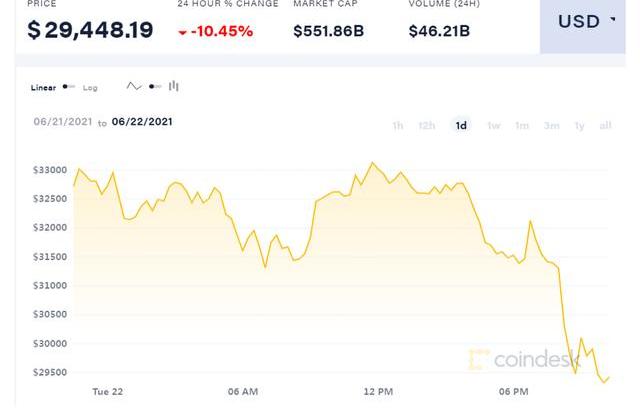This screenshot has width=640, height=419.
Task: Select the 1w time range
Action: (x=493, y=125)
